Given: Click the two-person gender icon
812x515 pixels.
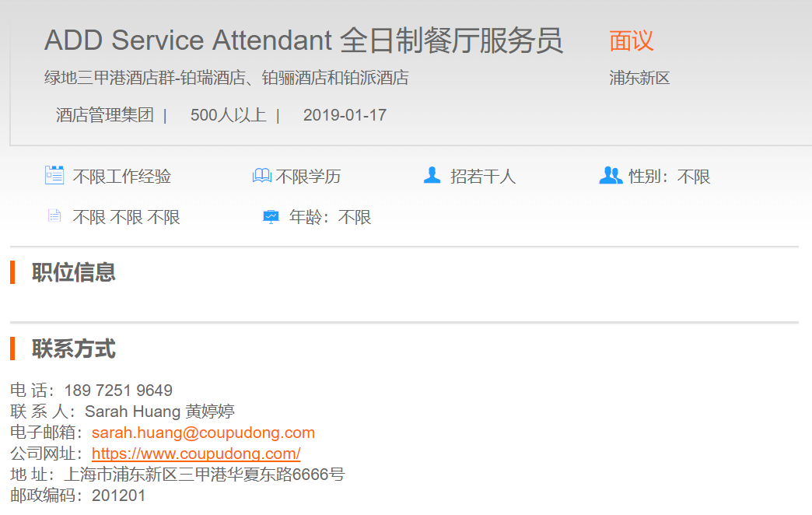Looking at the screenshot, I should click(611, 176).
